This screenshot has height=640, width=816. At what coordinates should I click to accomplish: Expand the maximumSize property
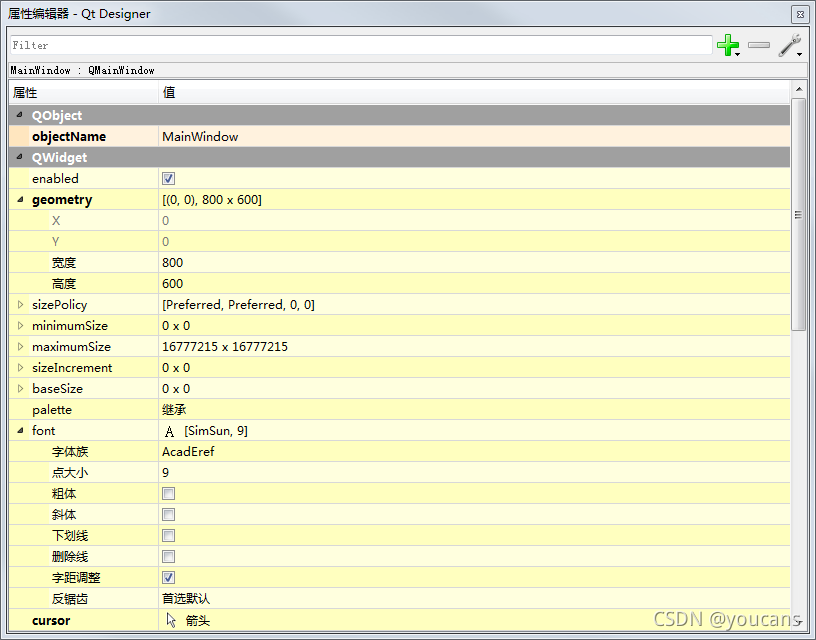(20, 347)
